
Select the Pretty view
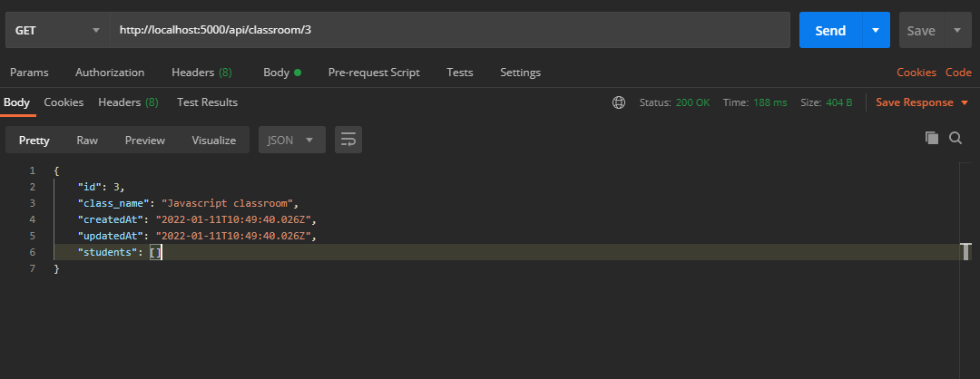click(34, 141)
